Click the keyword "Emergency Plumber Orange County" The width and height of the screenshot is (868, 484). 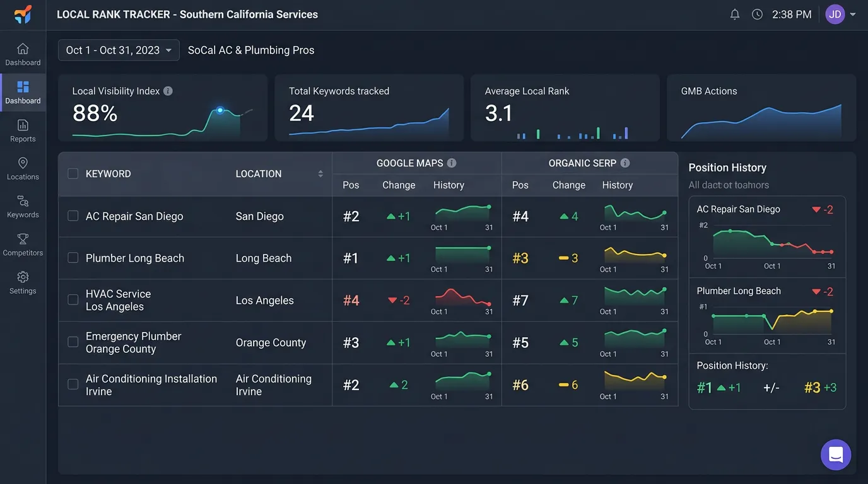134,343
